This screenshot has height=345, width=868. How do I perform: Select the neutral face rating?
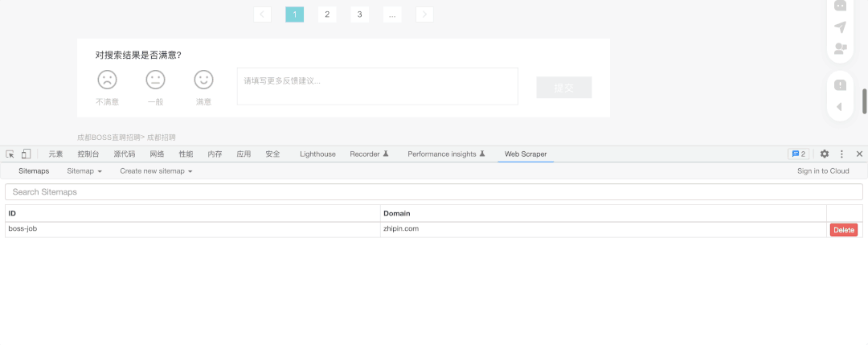[155, 80]
